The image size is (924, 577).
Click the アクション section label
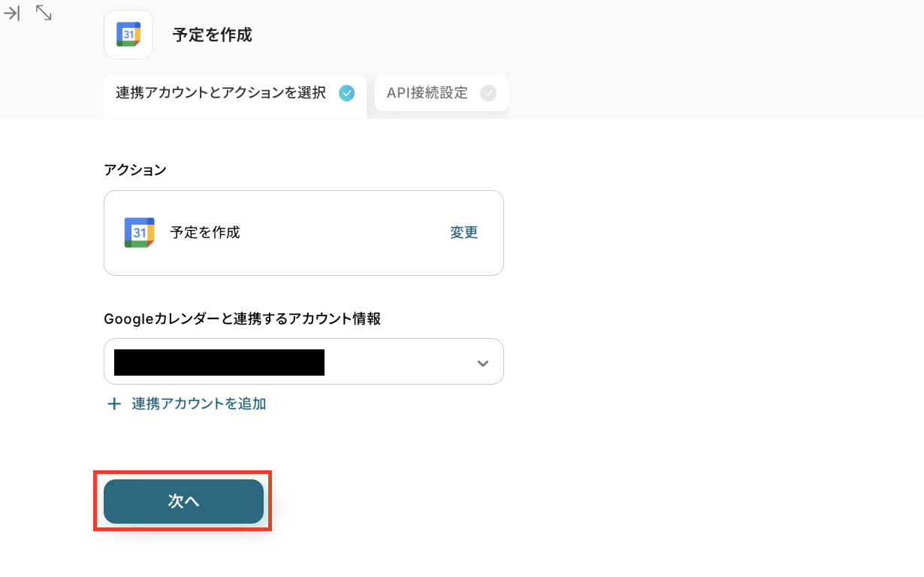click(135, 170)
